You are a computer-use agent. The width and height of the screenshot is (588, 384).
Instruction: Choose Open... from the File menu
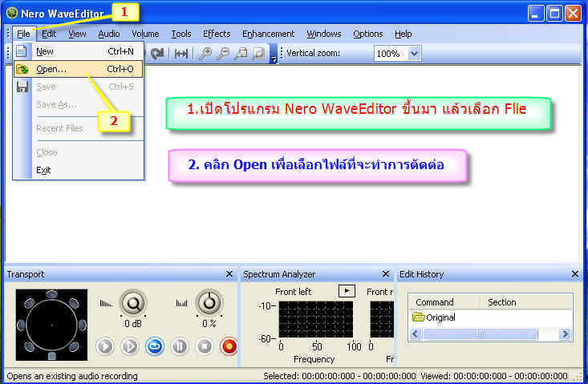pos(79,69)
